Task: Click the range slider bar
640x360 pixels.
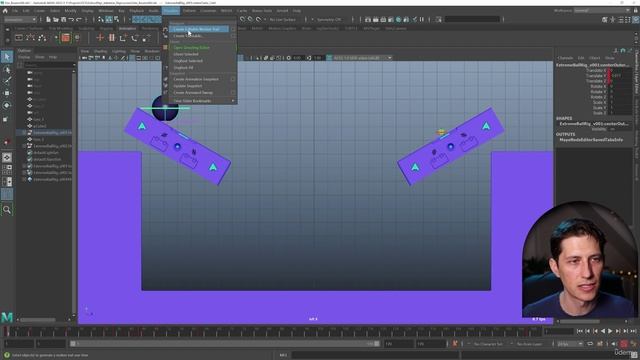Action: (224, 344)
